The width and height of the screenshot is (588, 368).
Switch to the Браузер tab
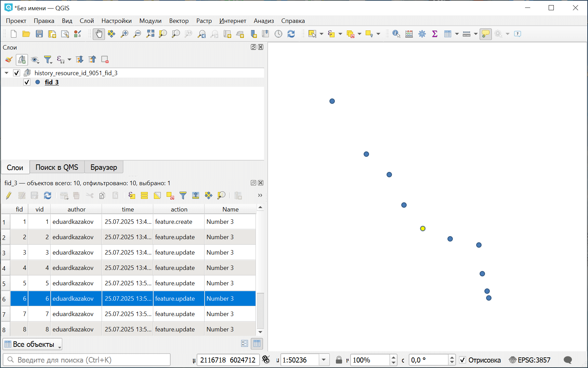pyautogui.click(x=104, y=167)
